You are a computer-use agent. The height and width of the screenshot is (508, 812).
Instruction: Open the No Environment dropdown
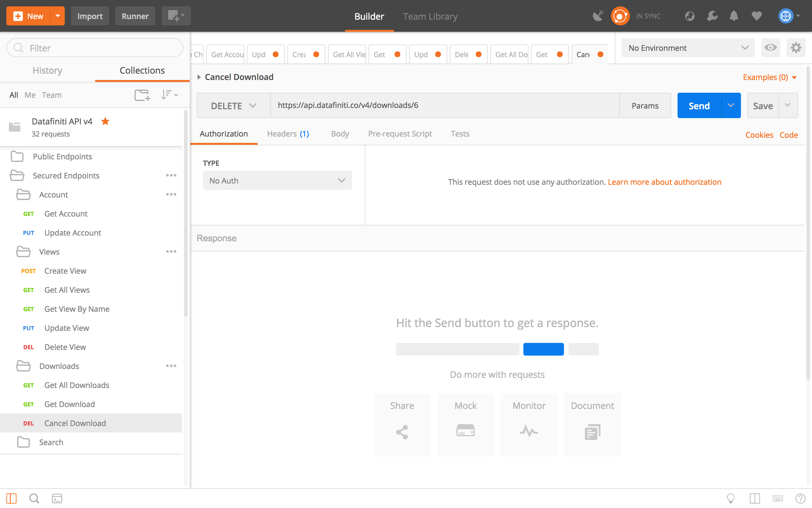(688, 48)
